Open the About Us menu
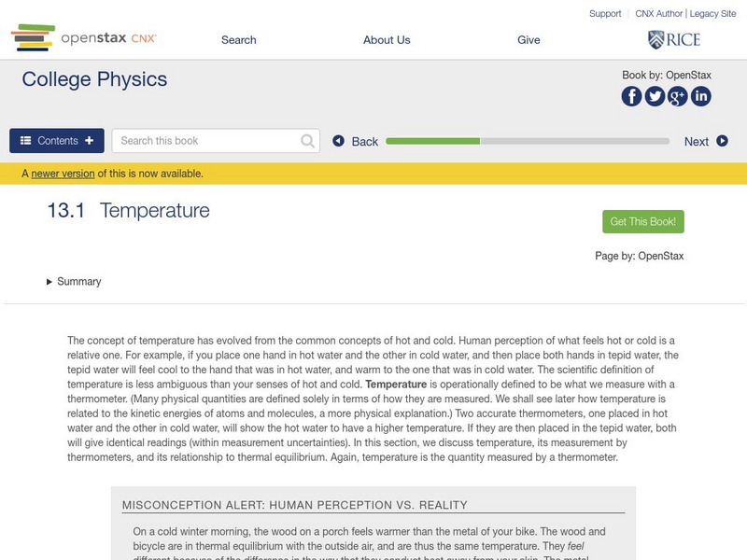 387,40
